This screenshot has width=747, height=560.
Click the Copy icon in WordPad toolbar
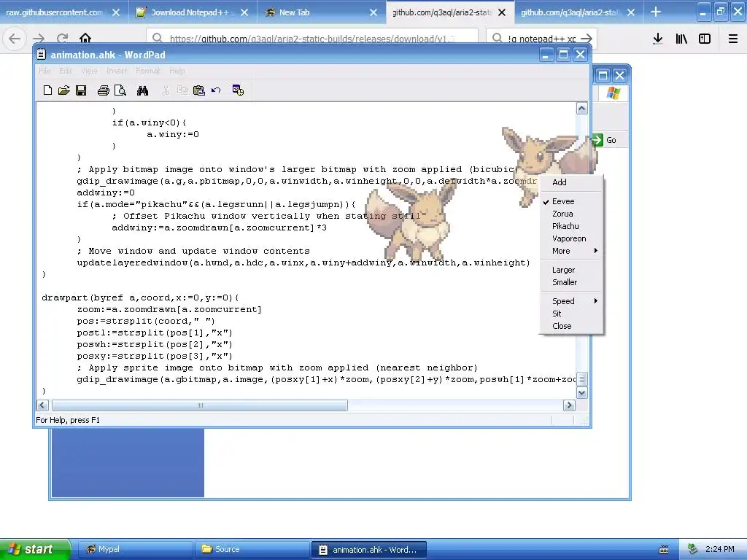pos(182,90)
